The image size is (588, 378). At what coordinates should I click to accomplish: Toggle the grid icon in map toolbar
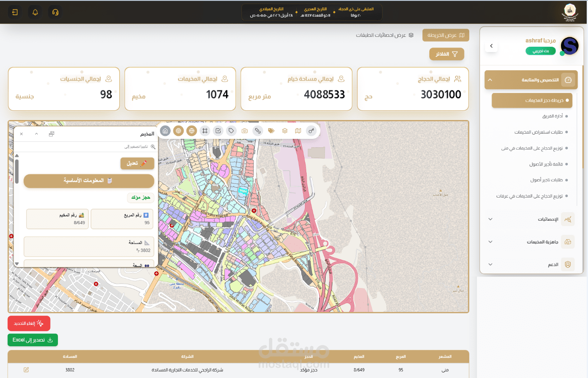coord(205,131)
